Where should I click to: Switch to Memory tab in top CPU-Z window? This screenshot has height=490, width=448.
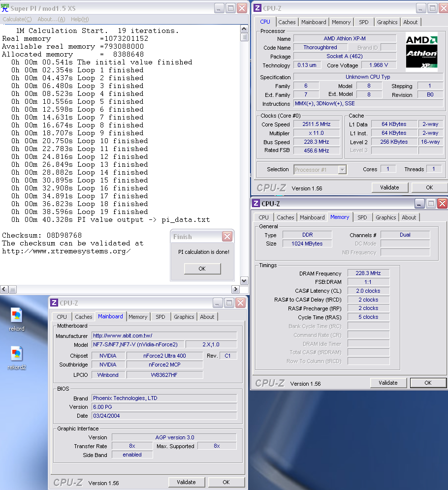tap(341, 22)
